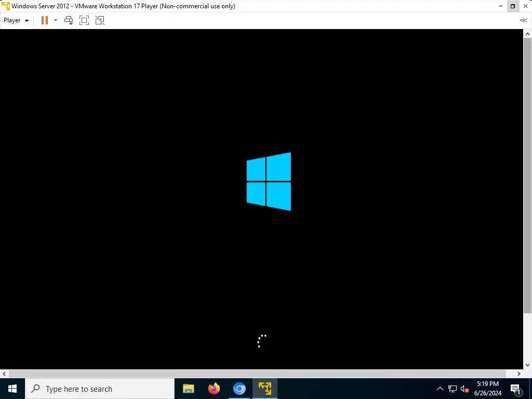Open the notification center icon

click(x=515, y=389)
